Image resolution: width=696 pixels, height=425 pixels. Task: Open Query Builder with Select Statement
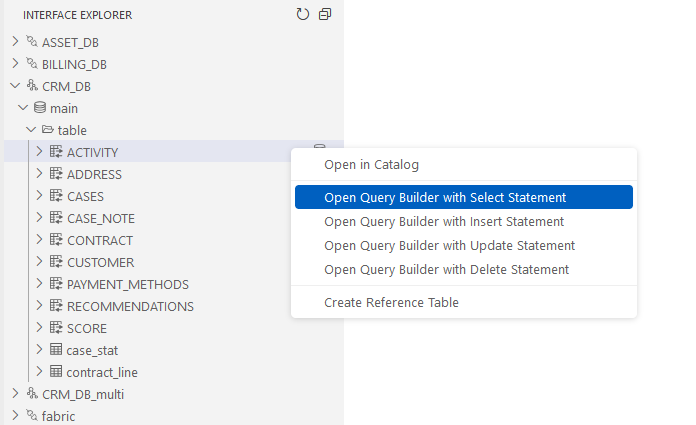[x=445, y=198]
